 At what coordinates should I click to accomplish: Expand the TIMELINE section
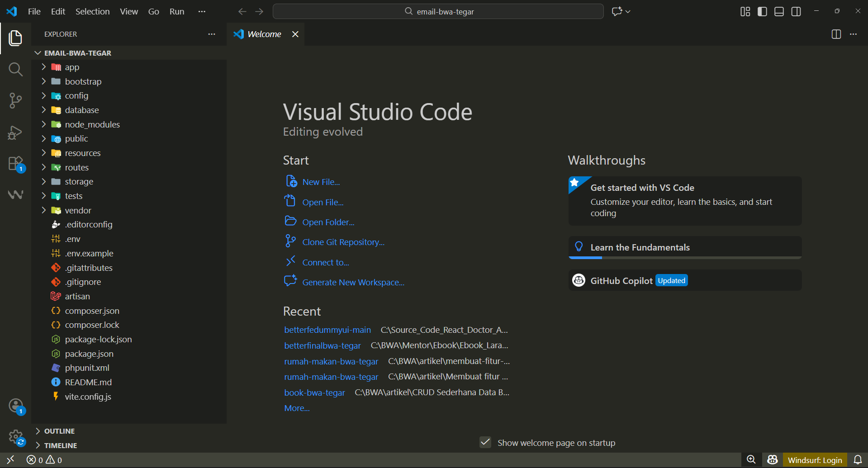[60, 445]
